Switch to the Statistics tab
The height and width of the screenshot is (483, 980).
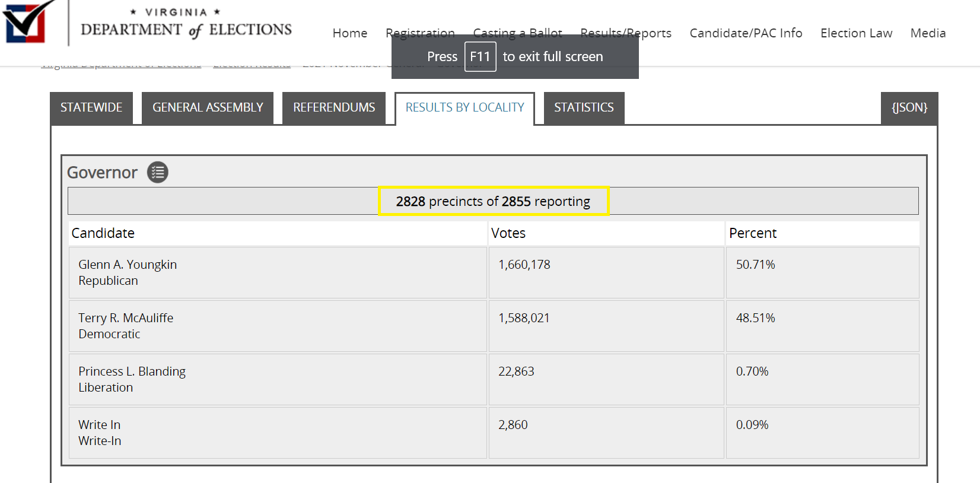click(x=584, y=108)
